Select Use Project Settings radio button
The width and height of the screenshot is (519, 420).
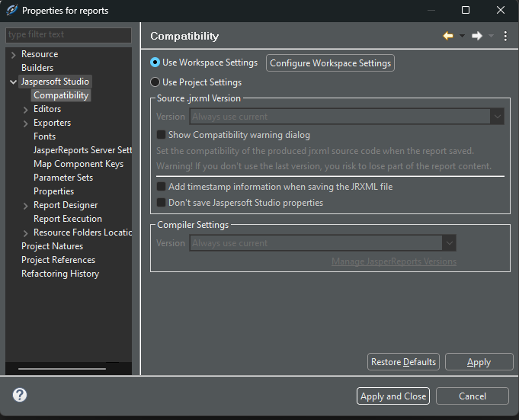(155, 82)
